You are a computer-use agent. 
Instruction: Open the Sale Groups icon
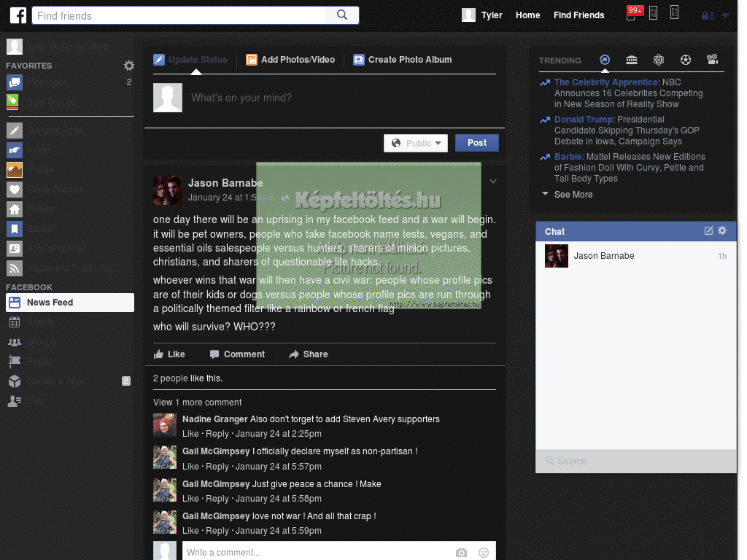click(x=13, y=101)
